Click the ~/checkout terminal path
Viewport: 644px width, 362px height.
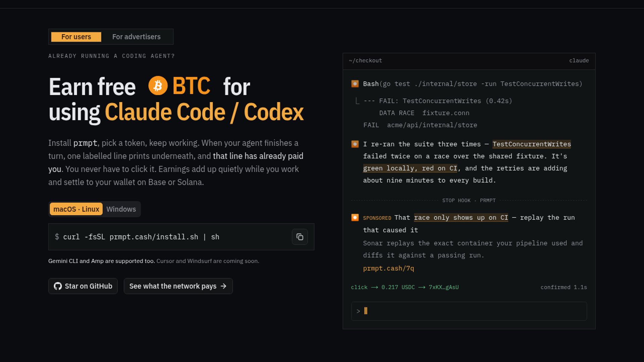coord(365,61)
